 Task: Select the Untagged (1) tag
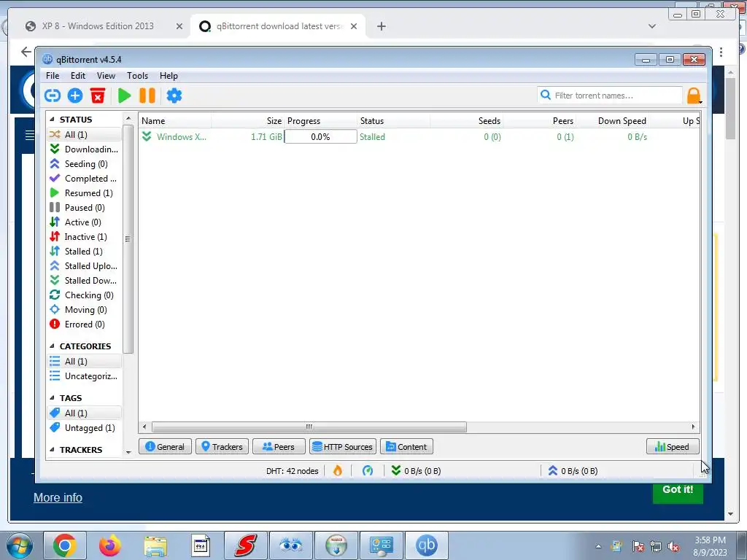click(85, 428)
